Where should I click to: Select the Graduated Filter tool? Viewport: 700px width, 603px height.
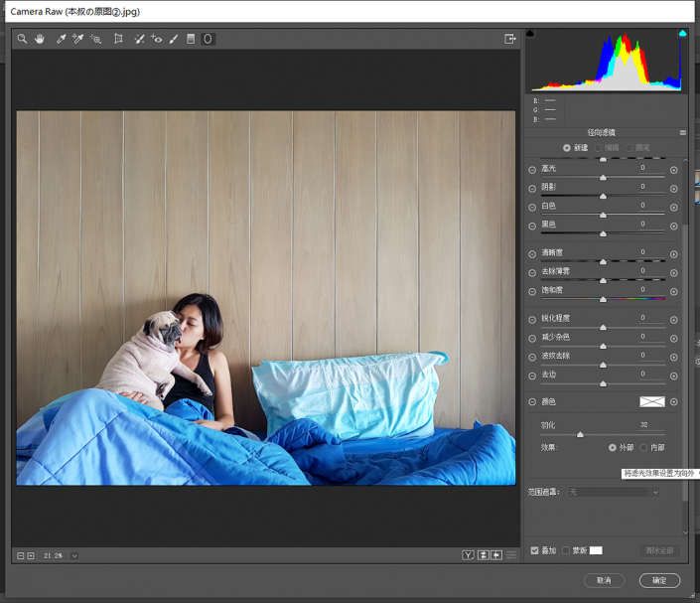point(191,39)
